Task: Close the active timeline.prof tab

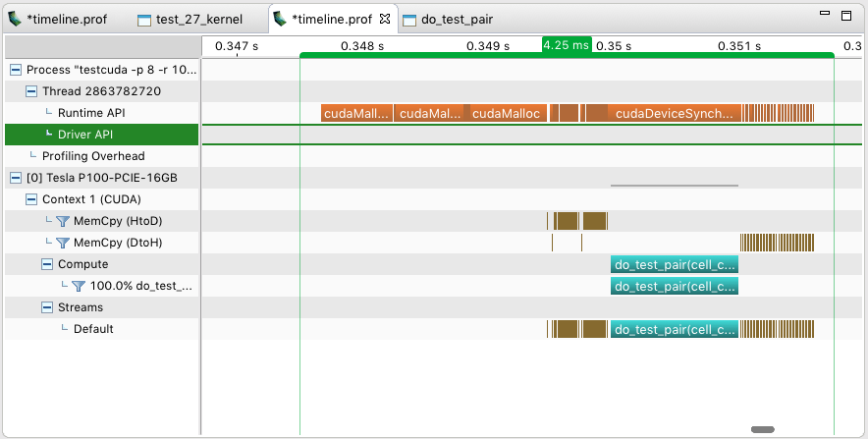Action: click(385, 19)
